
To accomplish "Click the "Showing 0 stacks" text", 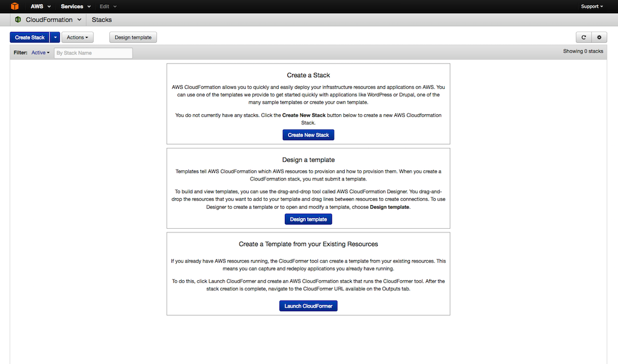I will point(583,51).
